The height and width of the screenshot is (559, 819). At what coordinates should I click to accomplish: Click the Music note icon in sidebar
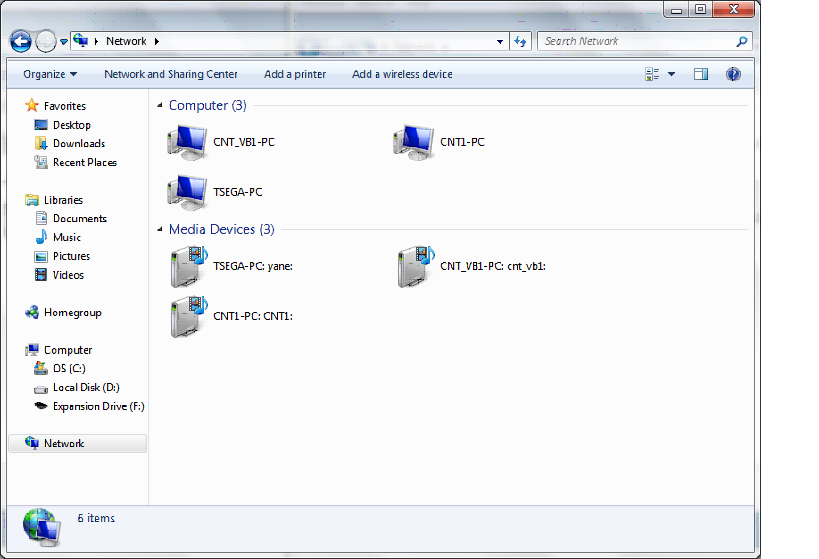click(41, 237)
